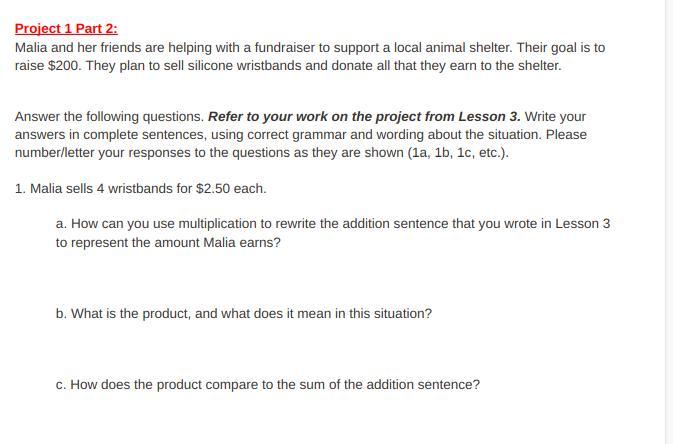
Task: Click question 1a about multiplication
Action: 300,223
